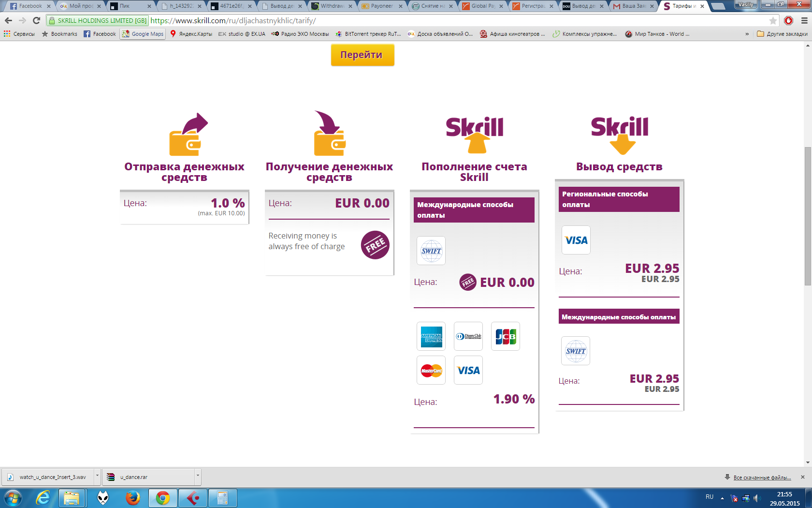Select the VISA icon under Региональные способы оплаты
The height and width of the screenshot is (508, 812).
(576, 240)
